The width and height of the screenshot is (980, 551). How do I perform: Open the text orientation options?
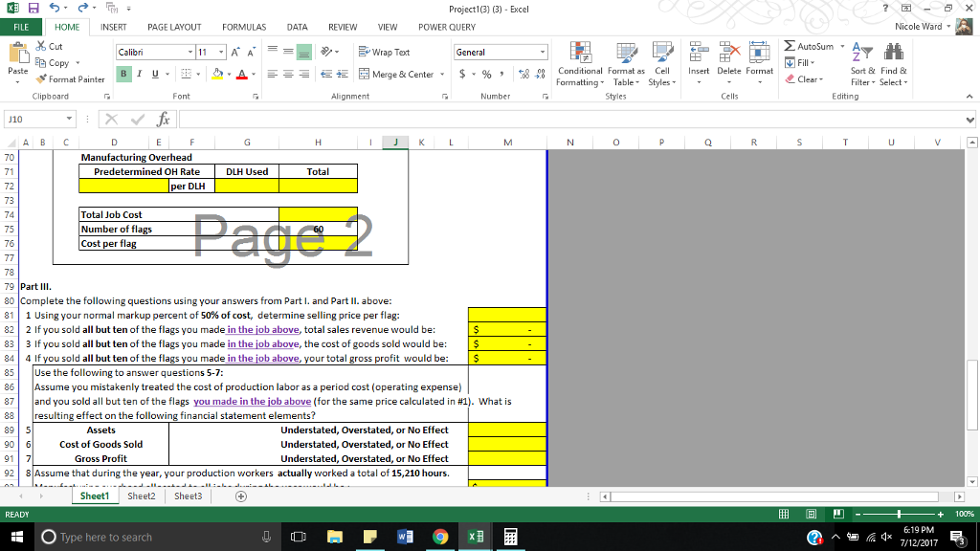coord(329,52)
